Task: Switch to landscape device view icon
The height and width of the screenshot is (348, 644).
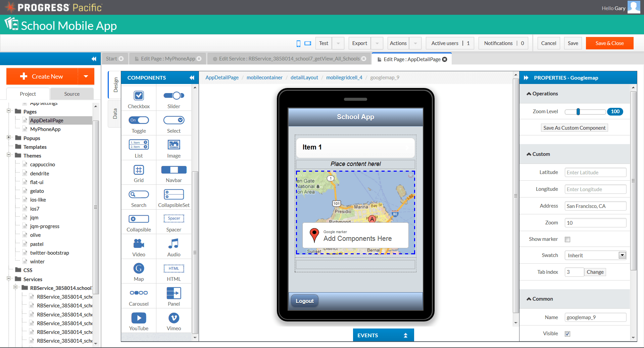Action: (308, 43)
